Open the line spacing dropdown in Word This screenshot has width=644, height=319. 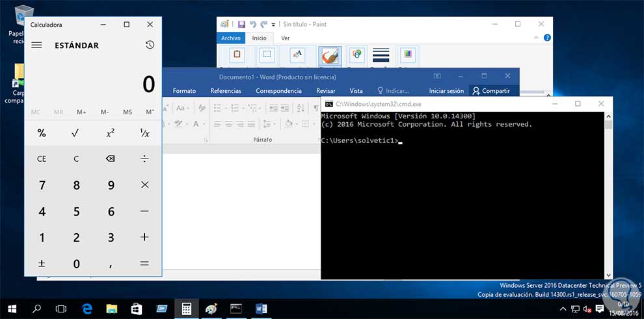click(269, 124)
